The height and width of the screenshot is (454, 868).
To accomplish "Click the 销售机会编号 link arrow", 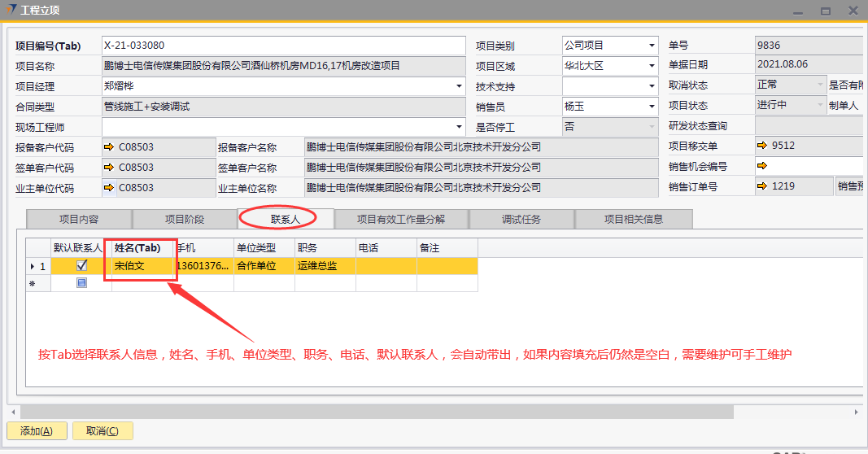I will click(762, 167).
